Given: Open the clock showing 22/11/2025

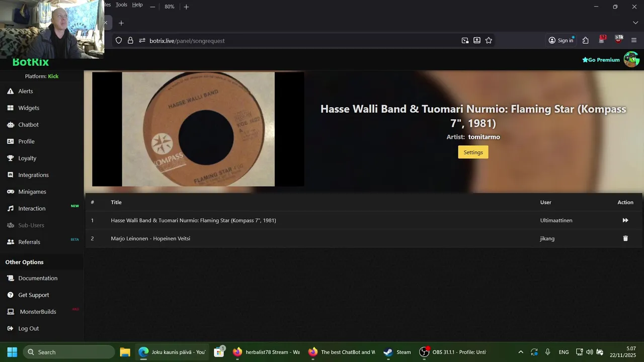Looking at the screenshot, I should pyautogui.click(x=623, y=352).
